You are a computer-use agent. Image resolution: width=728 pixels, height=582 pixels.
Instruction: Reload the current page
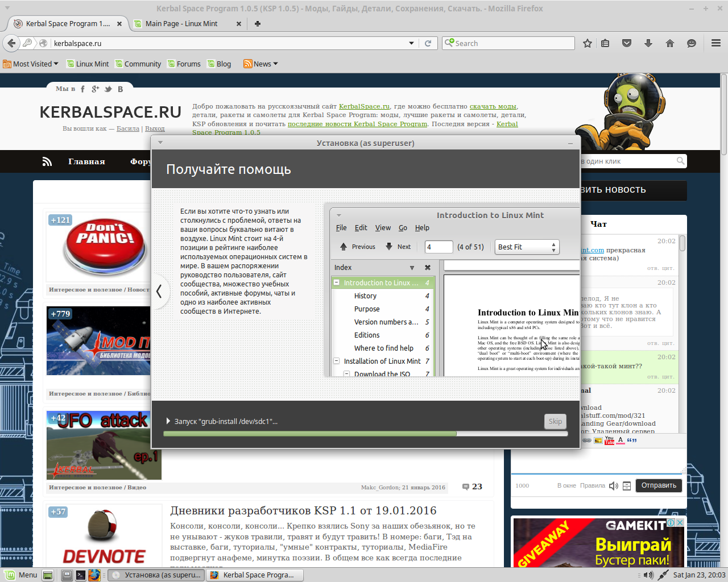pyautogui.click(x=428, y=43)
